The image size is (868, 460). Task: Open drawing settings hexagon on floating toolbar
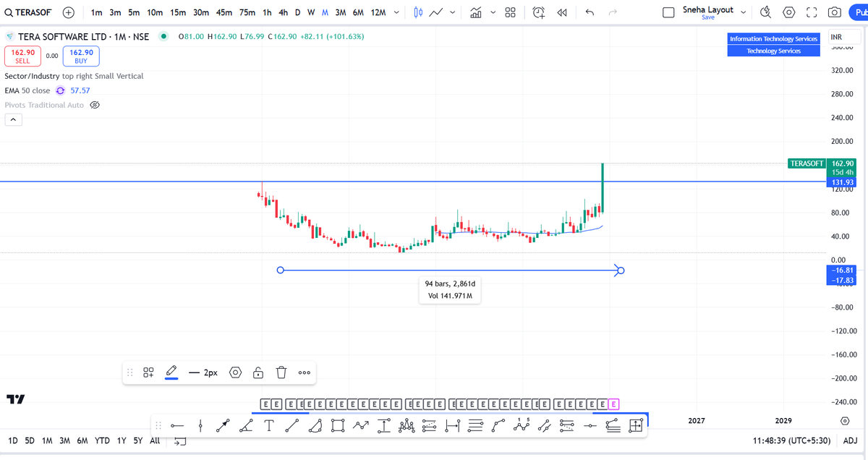(x=235, y=372)
